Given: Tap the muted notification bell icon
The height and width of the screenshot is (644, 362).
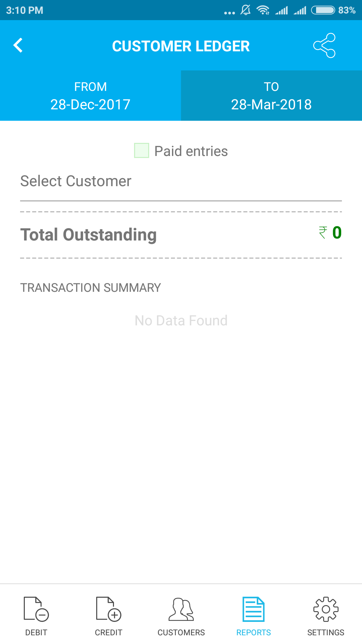Looking at the screenshot, I should (x=245, y=10).
